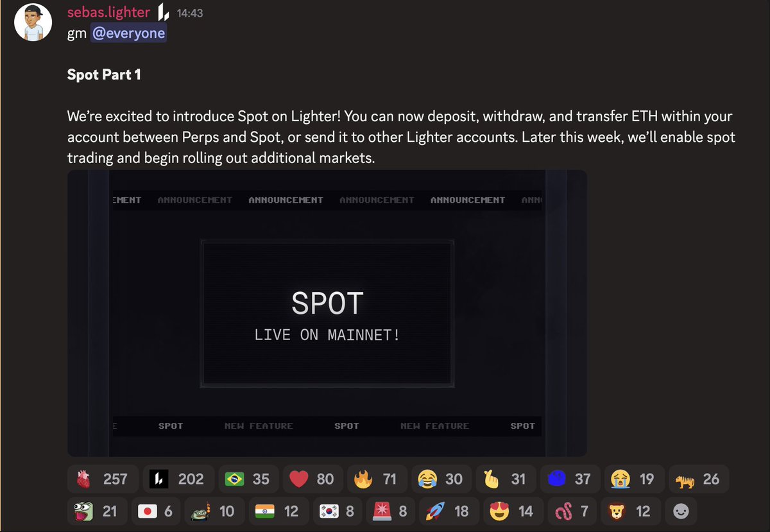Add the frog reaction with count 10

214,511
